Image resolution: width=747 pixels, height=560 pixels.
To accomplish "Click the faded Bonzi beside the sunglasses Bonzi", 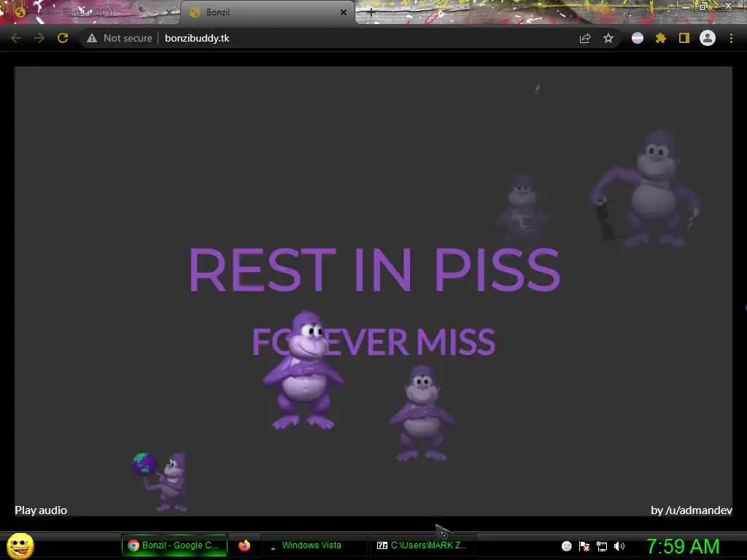I will [x=521, y=208].
